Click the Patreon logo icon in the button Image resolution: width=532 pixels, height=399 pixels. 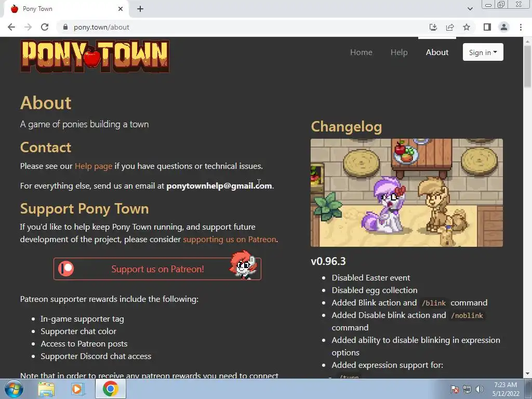coord(66,269)
